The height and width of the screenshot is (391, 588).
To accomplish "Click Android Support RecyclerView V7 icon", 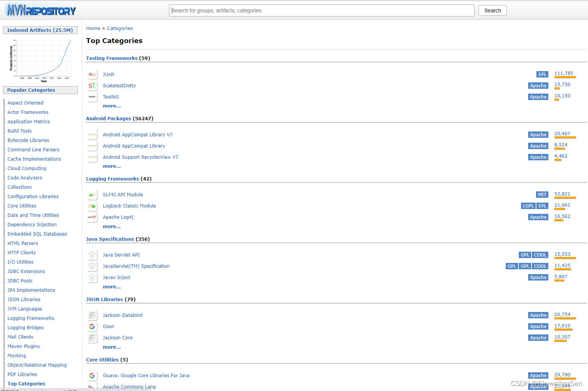I will [92, 157].
